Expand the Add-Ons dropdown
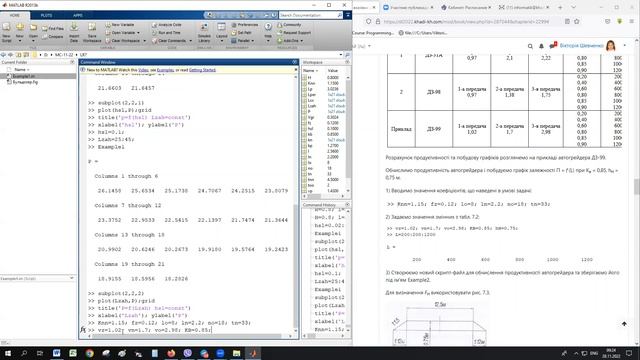640x360 pixels. point(302,41)
